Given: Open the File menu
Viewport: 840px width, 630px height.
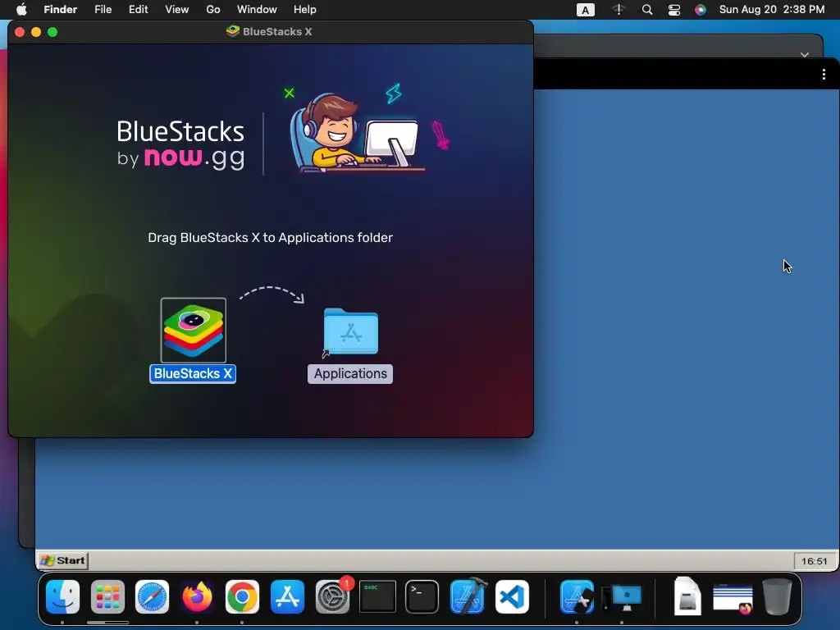Looking at the screenshot, I should (x=103, y=10).
